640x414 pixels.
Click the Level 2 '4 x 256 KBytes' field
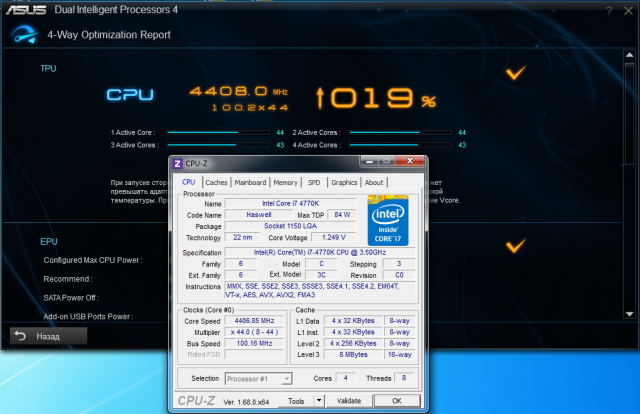tap(353, 343)
